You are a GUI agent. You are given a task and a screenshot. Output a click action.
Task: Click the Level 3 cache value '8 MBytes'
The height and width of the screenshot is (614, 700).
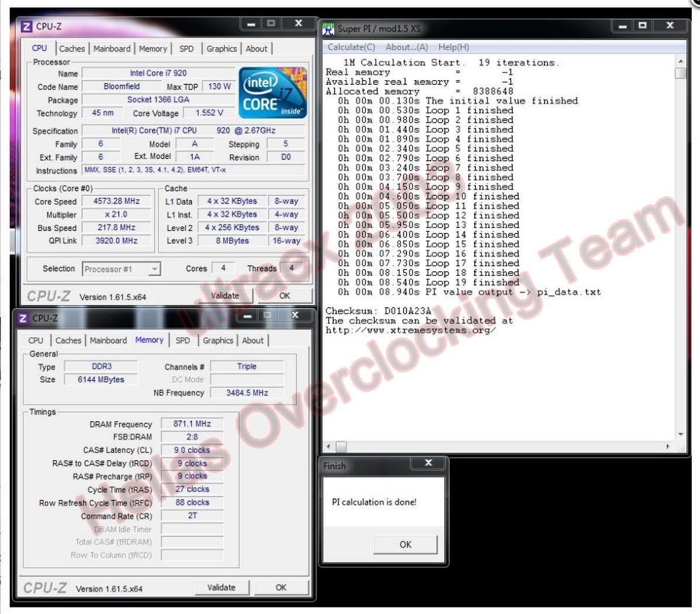232,241
